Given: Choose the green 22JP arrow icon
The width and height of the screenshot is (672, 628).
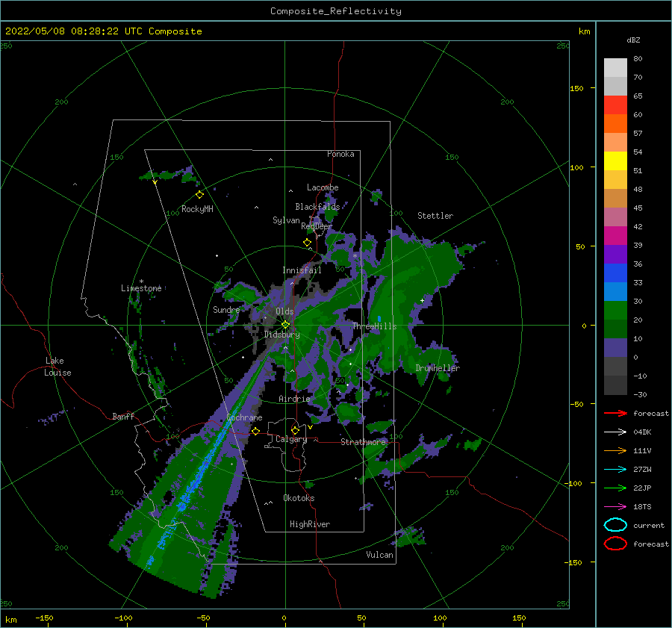Looking at the screenshot, I should (615, 488).
